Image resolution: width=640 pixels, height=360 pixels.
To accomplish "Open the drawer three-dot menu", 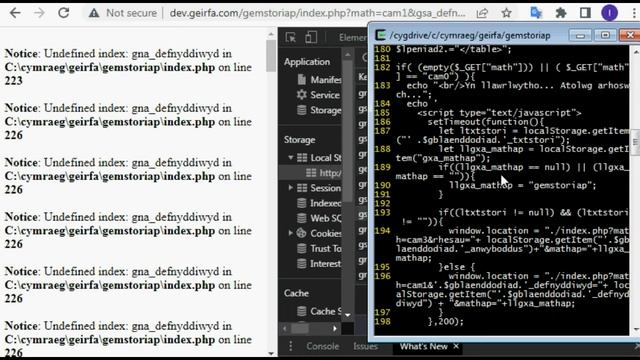I will [x=291, y=346].
